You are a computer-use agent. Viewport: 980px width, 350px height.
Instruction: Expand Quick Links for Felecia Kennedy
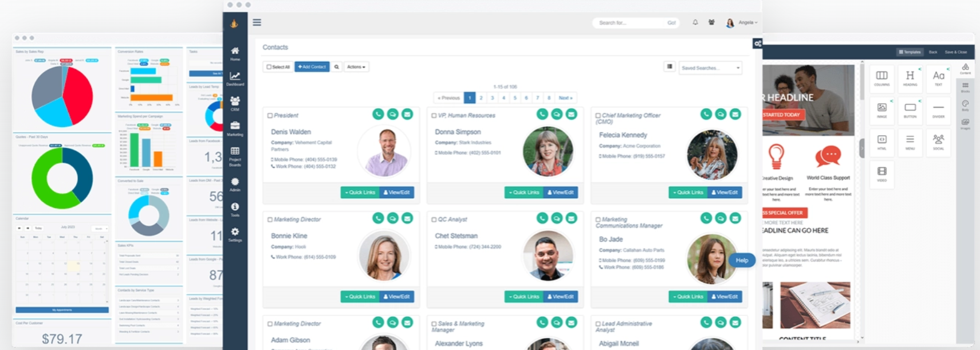[688, 192]
